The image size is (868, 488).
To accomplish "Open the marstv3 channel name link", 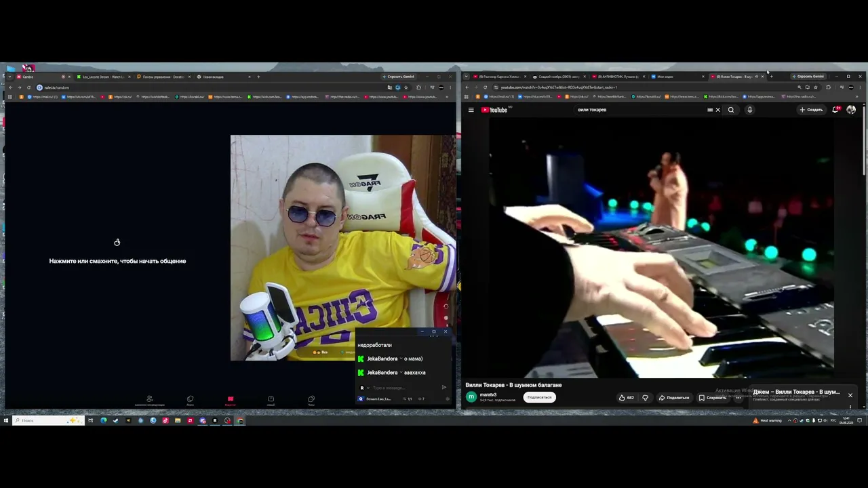I will pos(488,394).
